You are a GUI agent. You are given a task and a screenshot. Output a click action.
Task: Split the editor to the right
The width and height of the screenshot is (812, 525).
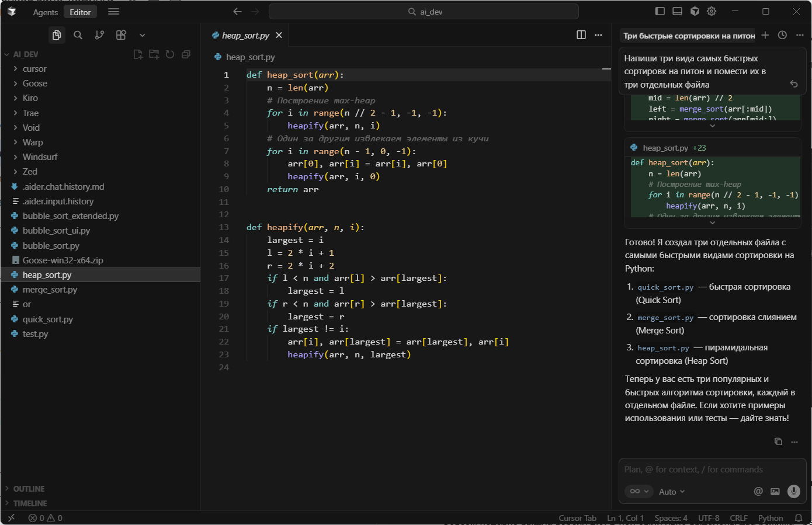(x=581, y=35)
